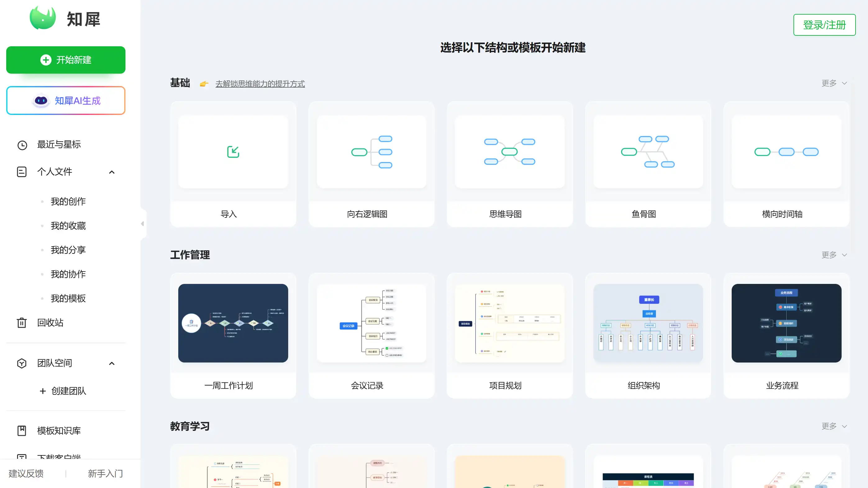Collapse the 个人文件 section chevron
Image resolution: width=868 pixels, height=488 pixels.
pyautogui.click(x=112, y=172)
